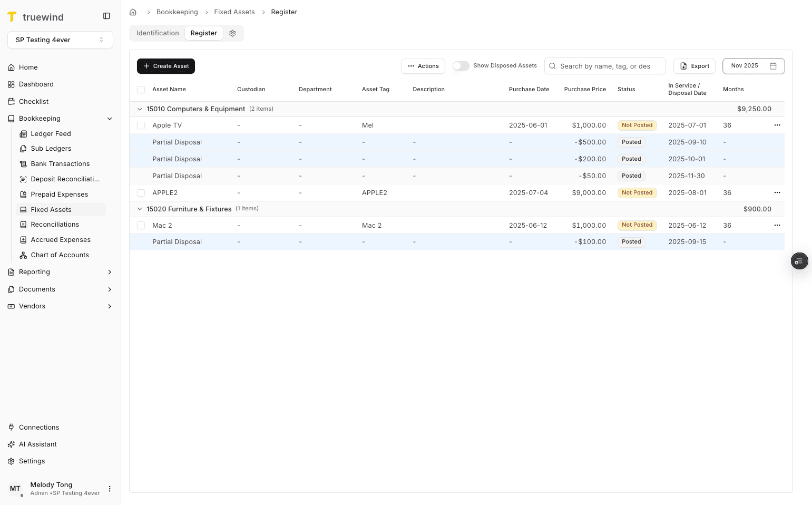Image resolution: width=812 pixels, height=505 pixels.
Task: Open the three-dot menu beside Melody Tong
Action: (x=110, y=489)
